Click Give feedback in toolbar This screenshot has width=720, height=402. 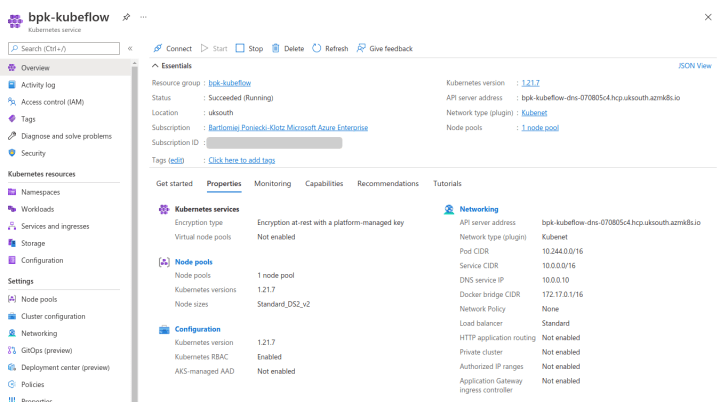coord(385,48)
